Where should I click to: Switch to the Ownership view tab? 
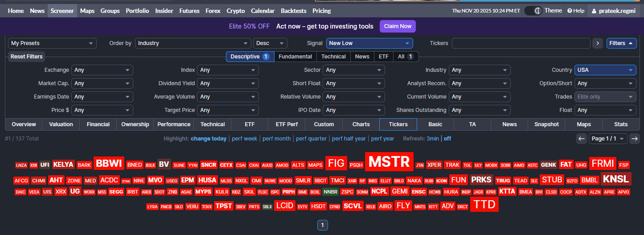point(135,124)
